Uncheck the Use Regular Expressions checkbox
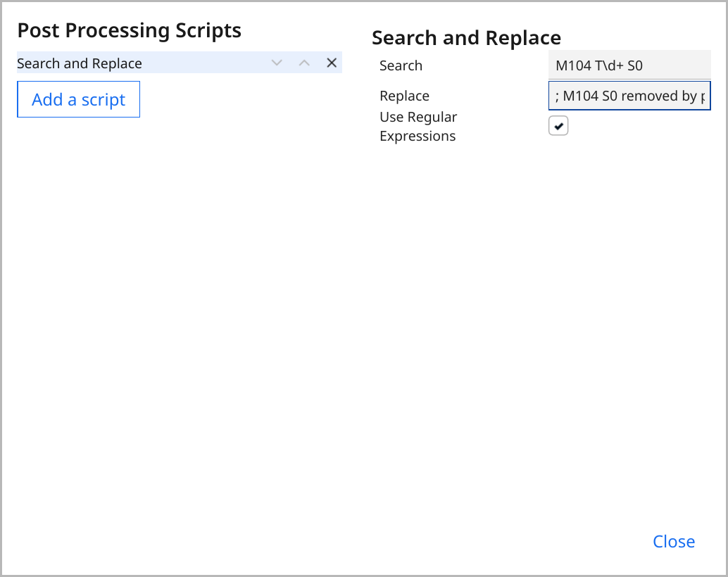Image resolution: width=728 pixels, height=577 pixels. tap(558, 126)
